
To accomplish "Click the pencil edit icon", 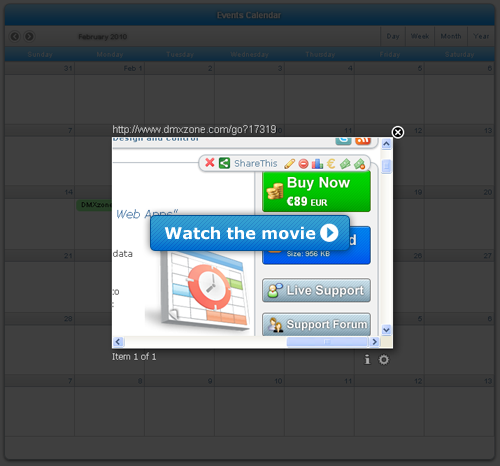I will [x=289, y=164].
